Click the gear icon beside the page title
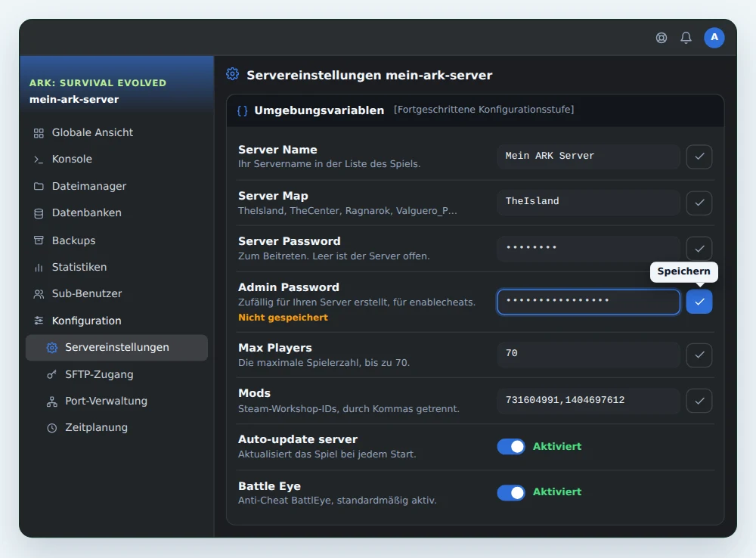Image resolution: width=756 pixels, height=558 pixels. point(232,74)
